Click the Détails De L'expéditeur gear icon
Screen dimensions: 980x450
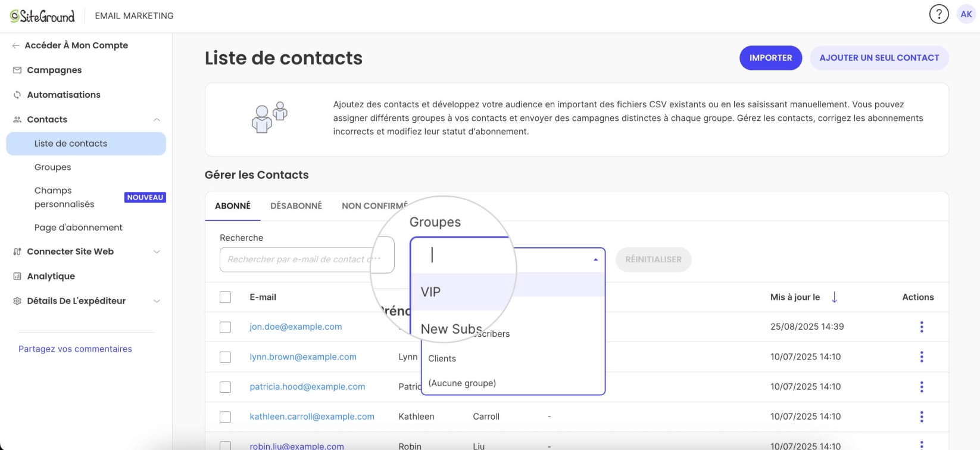(x=17, y=301)
